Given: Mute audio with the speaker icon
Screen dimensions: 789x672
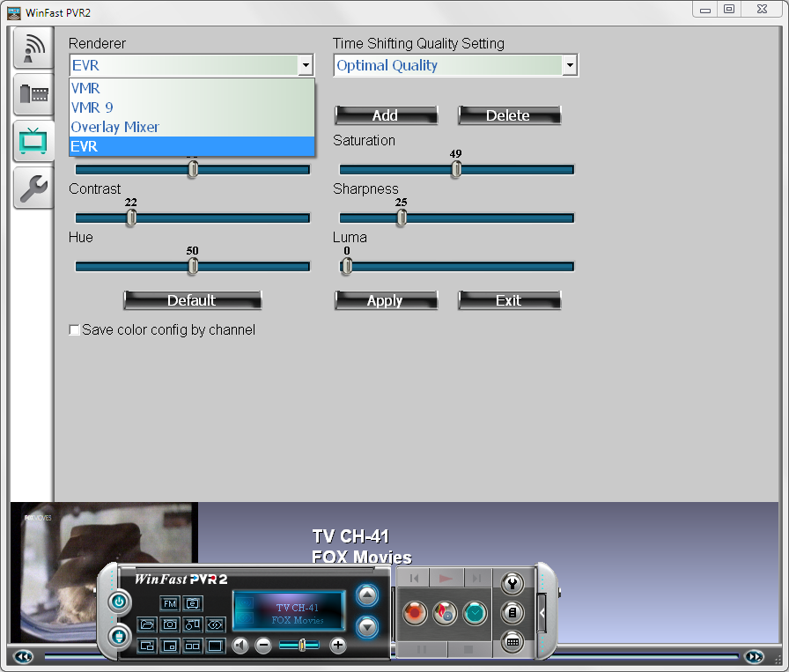Looking at the screenshot, I should (x=240, y=646).
